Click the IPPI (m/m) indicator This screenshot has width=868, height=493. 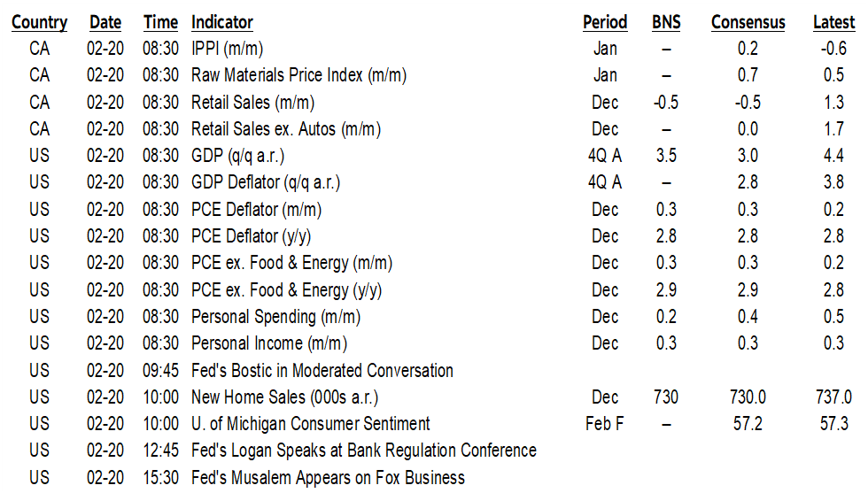pos(227,49)
